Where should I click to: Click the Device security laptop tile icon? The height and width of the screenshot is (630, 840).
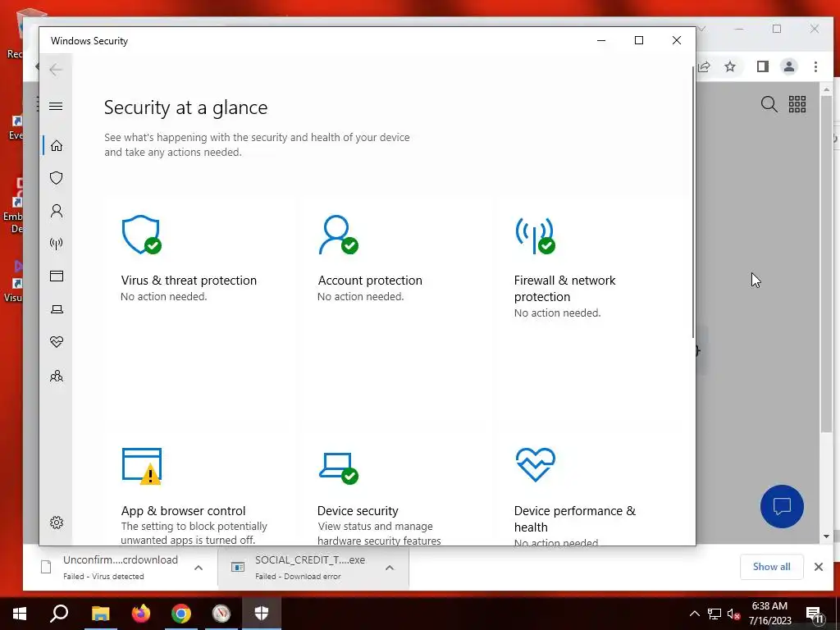pyautogui.click(x=338, y=468)
